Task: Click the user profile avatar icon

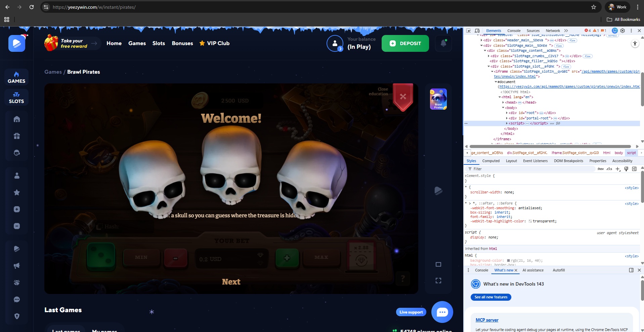Action: (x=335, y=43)
